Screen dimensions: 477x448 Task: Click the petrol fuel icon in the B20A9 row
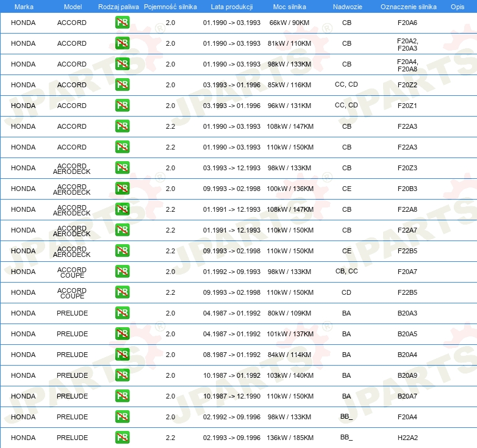(122, 375)
